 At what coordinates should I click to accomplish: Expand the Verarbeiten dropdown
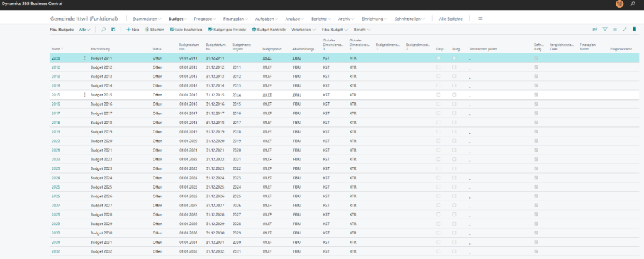click(x=304, y=30)
